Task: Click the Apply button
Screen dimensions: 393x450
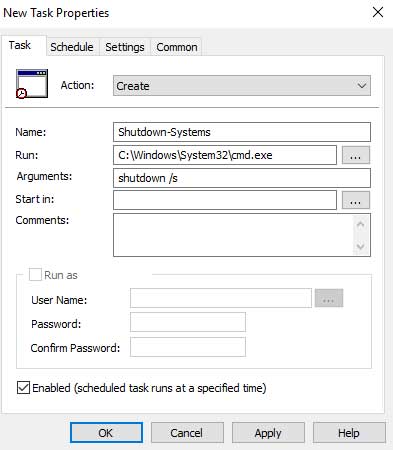Action: [x=268, y=433]
